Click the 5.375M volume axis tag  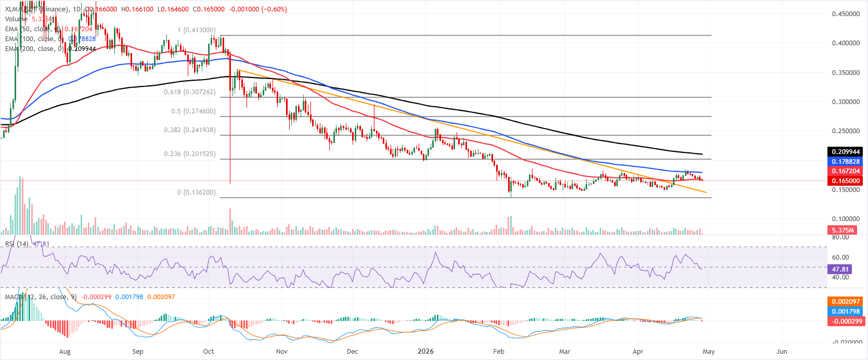click(x=842, y=230)
